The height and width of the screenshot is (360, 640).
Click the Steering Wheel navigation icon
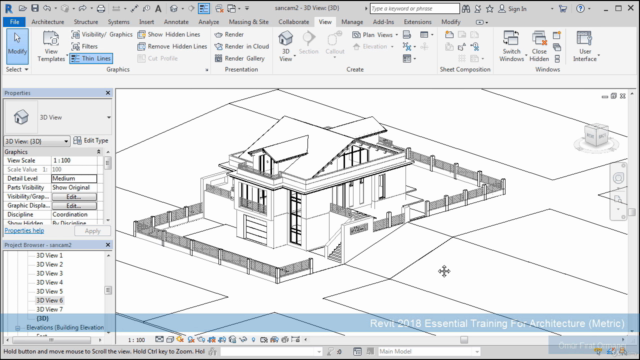618,178
